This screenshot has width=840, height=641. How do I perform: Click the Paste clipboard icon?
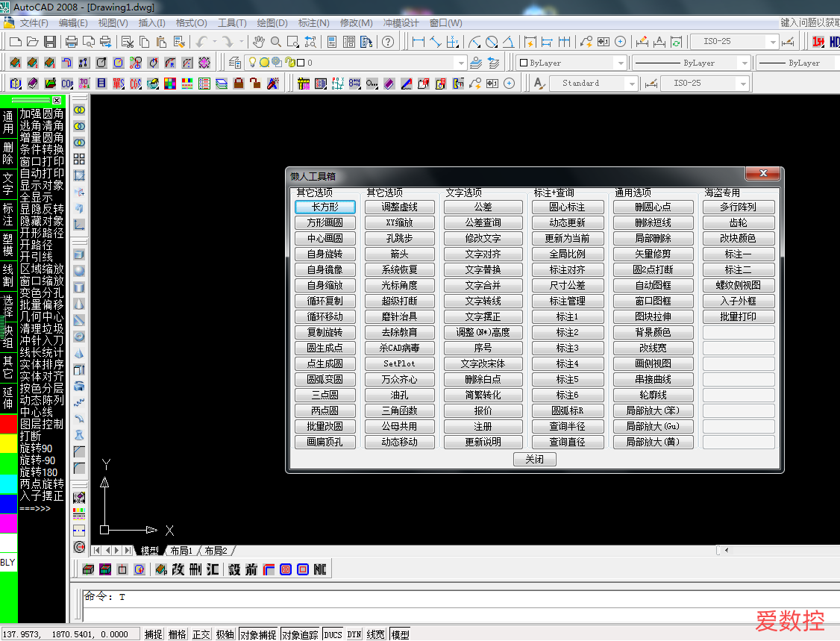162,42
